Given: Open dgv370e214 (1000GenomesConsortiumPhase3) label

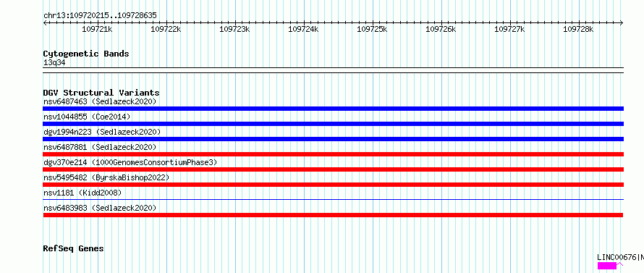Looking at the screenshot, I should coord(130,162).
